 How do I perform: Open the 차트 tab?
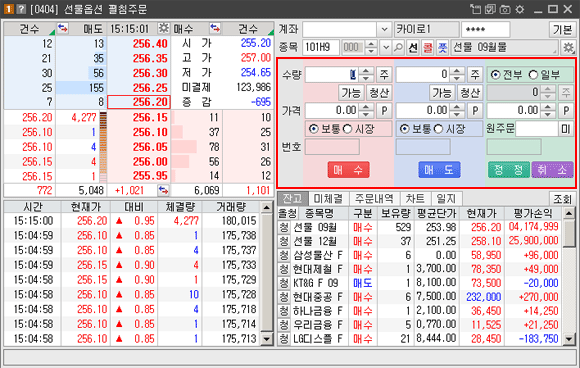tap(415, 199)
